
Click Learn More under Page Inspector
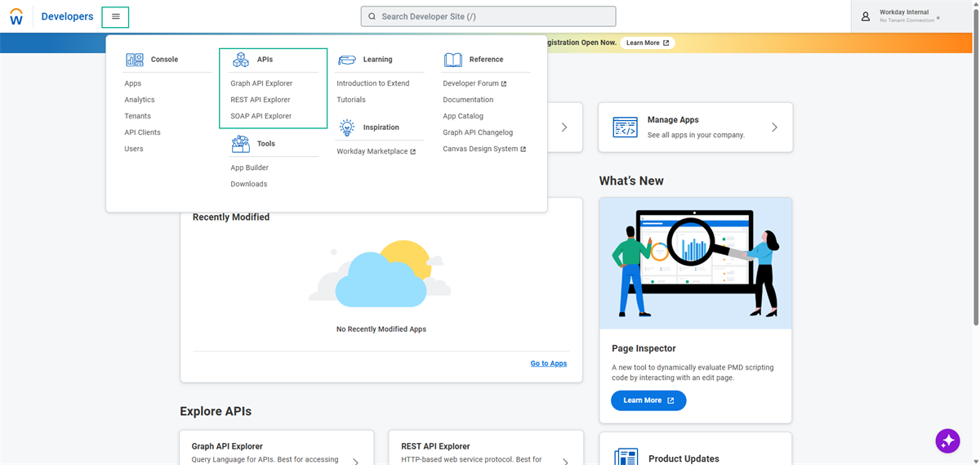pyautogui.click(x=648, y=400)
